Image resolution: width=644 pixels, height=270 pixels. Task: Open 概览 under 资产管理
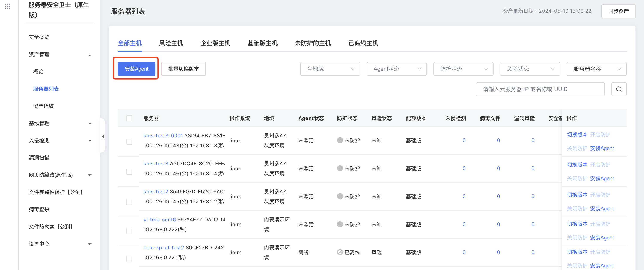(38, 72)
